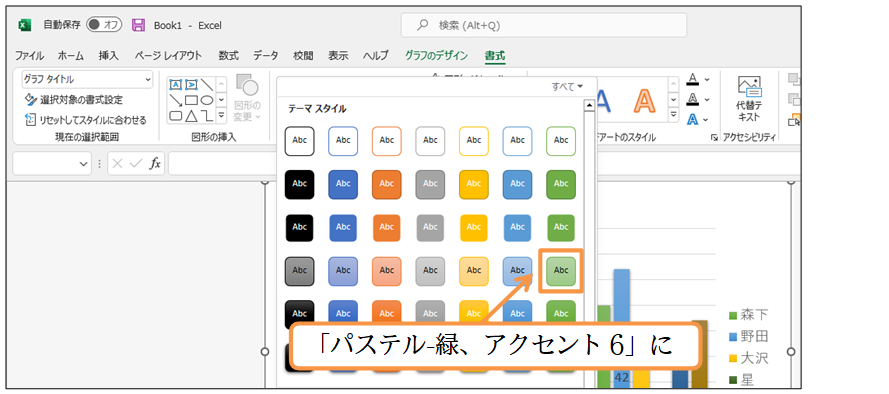
Task: Select the triangle shape
Action: [x=191, y=116]
